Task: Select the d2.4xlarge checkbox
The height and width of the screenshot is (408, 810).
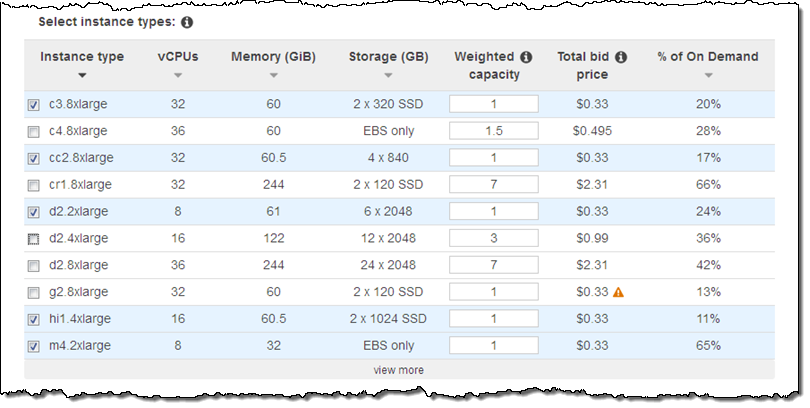Action: (34, 239)
